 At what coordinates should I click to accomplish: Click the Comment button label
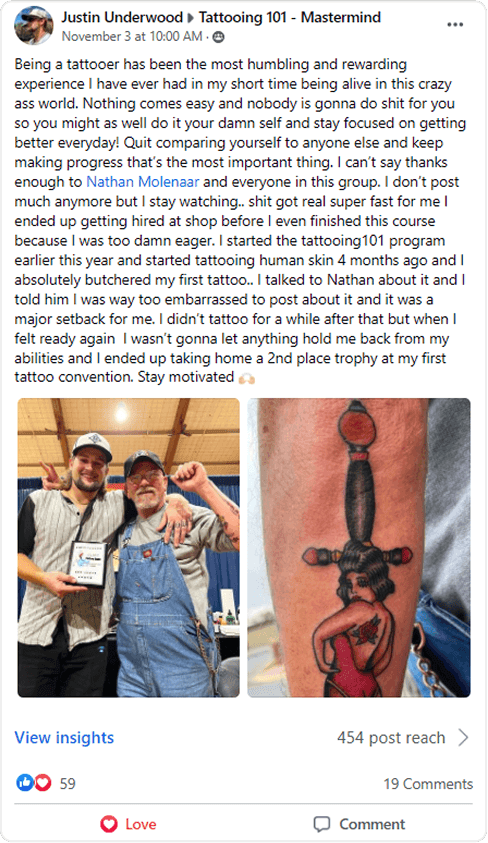point(372,824)
